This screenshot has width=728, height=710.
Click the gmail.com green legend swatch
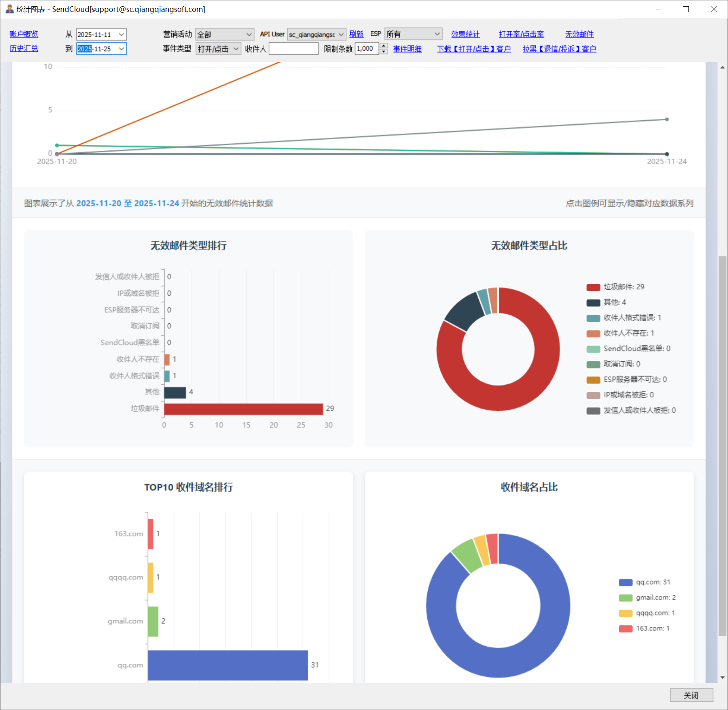pos(626,598)
